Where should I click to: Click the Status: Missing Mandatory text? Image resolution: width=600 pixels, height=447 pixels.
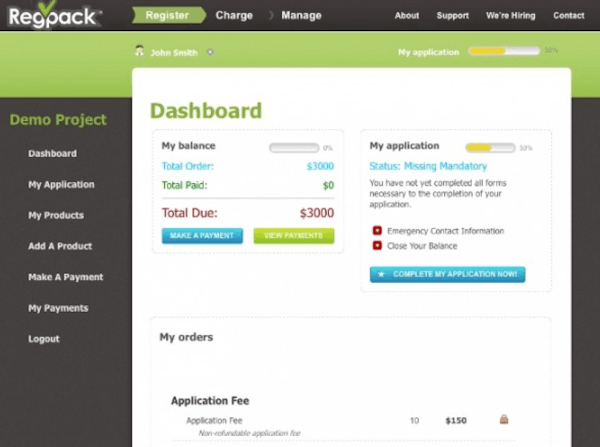428,166
